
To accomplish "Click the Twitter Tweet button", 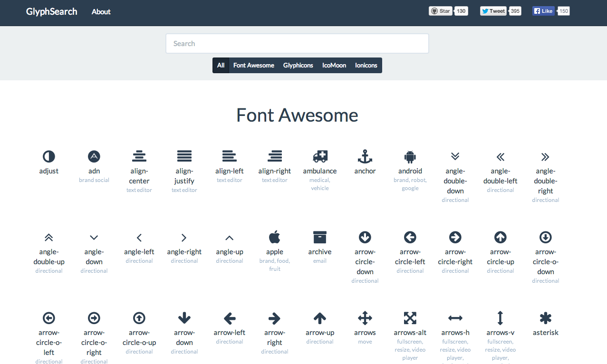I will click(x=493, y=11).
